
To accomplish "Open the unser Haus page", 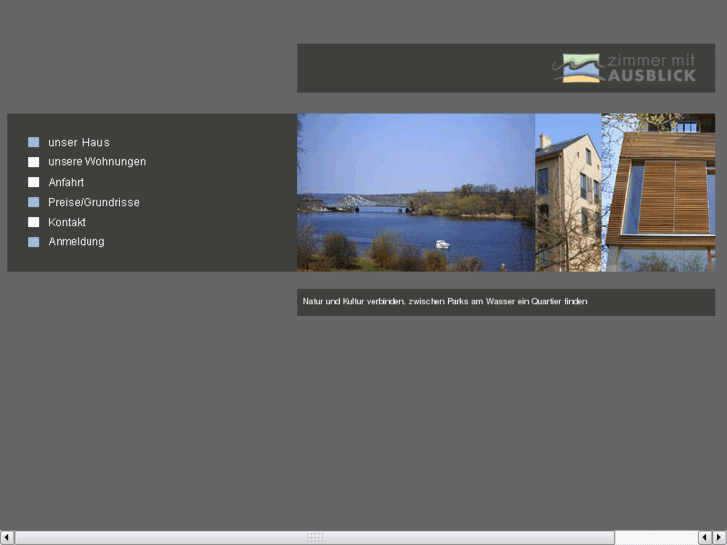I will (79, 142).
